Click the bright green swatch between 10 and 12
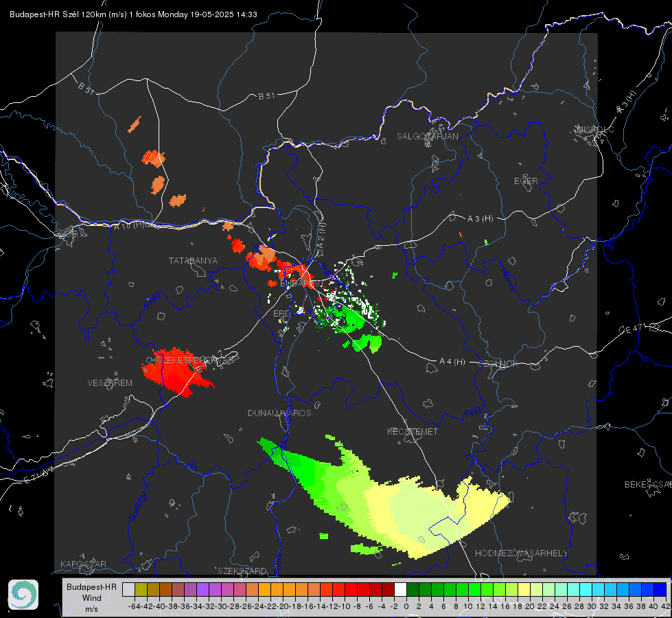This screenshot has width=672, height=618. pyautogui.click(x=474, y=590)
